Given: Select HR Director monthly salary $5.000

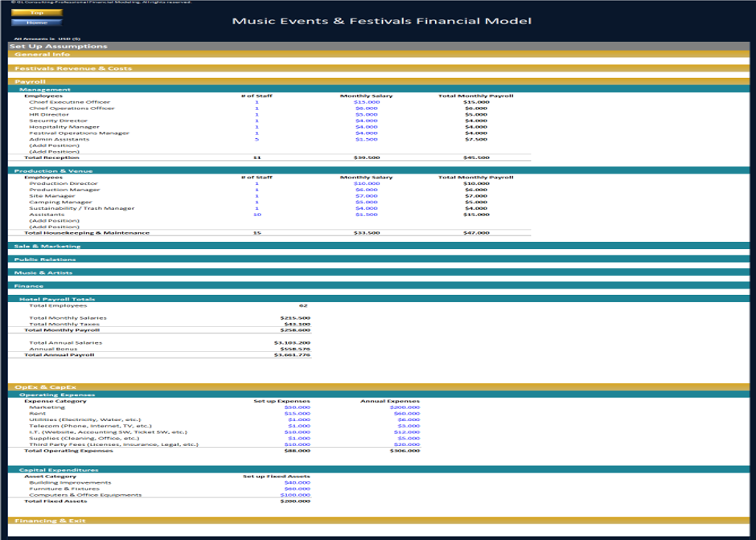Looking at the screenshot, I should click(367, 115).
